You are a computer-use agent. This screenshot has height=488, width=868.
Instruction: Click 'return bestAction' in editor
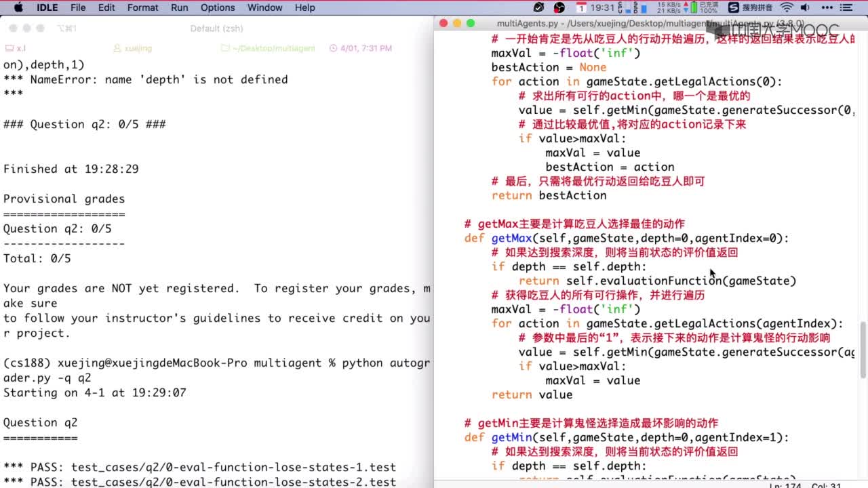(x=549, y=195)
